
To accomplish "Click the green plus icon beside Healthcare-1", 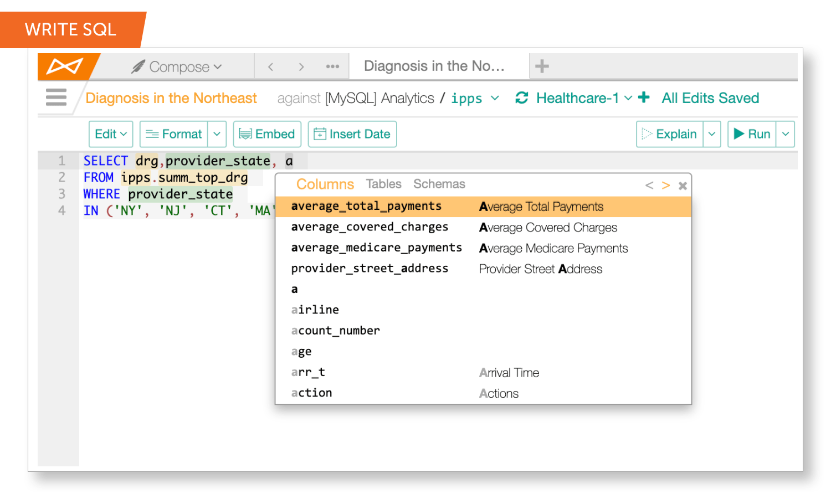I will click(644, 97).
